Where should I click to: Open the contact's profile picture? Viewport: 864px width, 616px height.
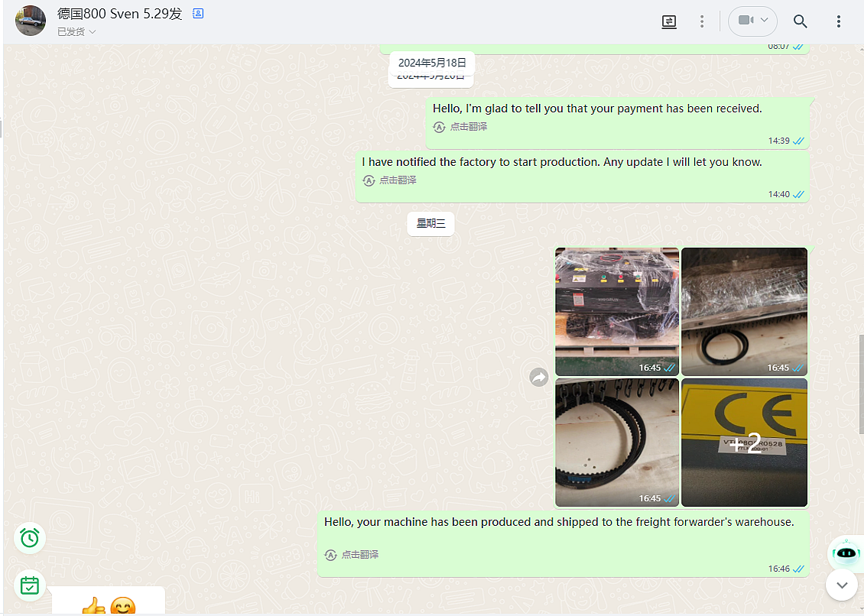31,21
